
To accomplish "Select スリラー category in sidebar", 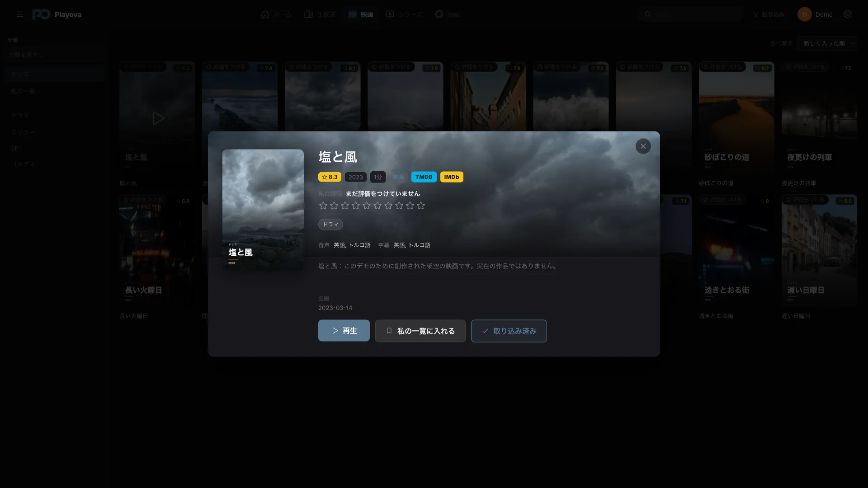I will click(x=54, y=132).
